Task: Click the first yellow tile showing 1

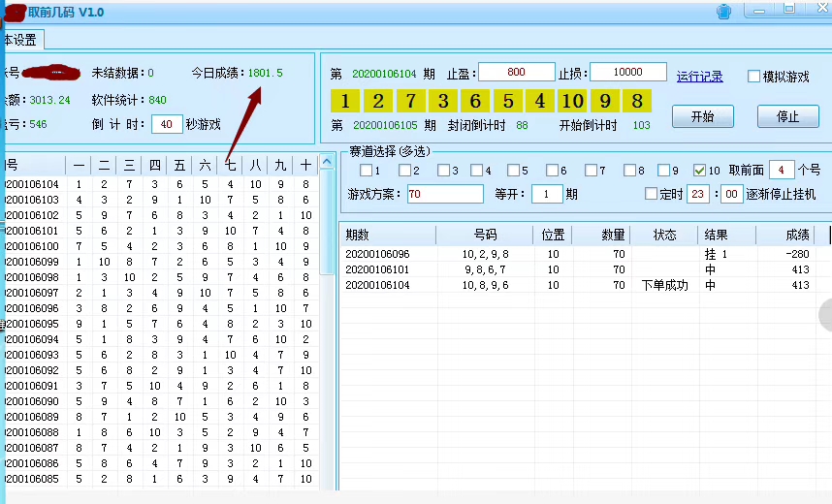Action: tap(345, 101)
